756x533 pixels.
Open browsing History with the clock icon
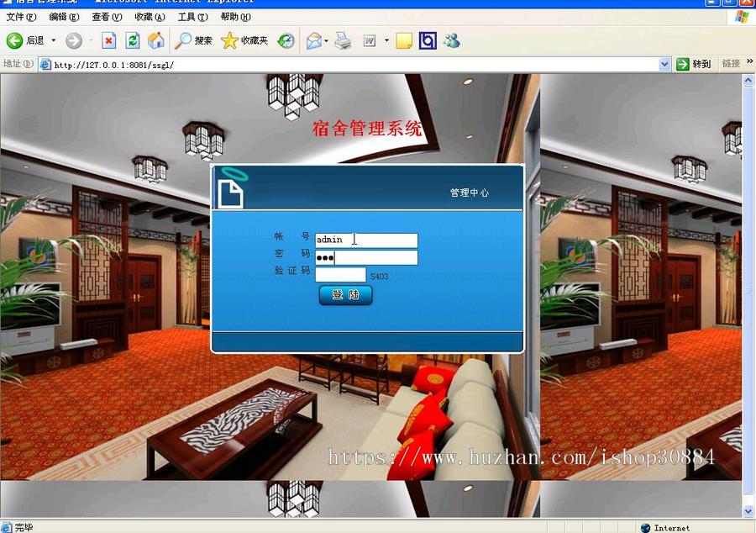pyautogui.click(x=285, y=40)
